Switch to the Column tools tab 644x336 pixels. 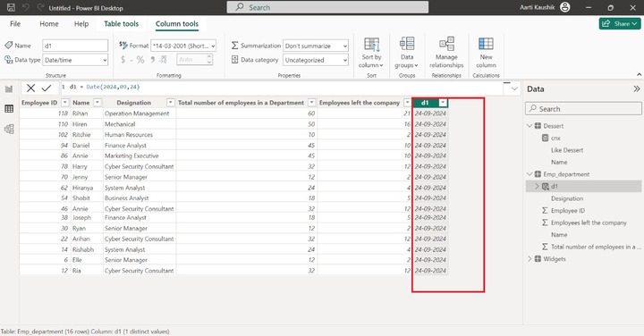(x=177, y=24)
